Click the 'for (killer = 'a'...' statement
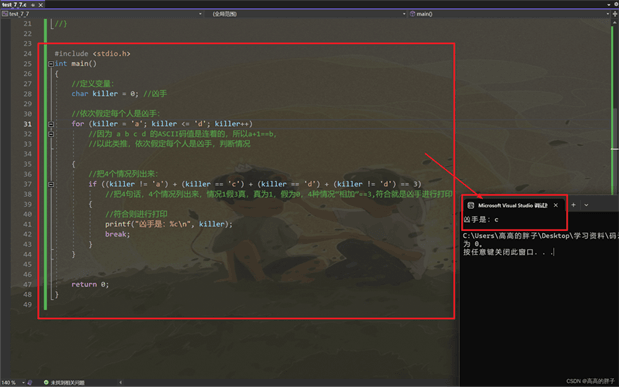619x387 pixels. [x=162, y=124]
